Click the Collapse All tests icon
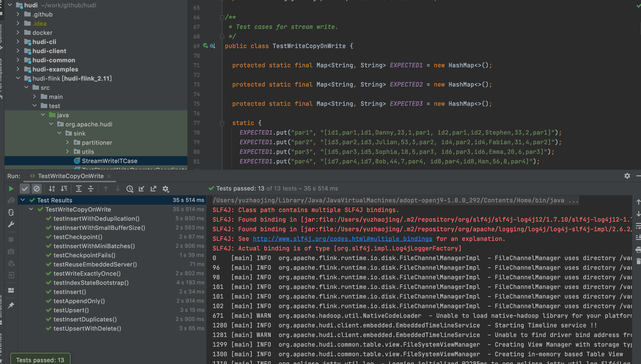Screen dimensions: 641x364 tap(90, 188)
